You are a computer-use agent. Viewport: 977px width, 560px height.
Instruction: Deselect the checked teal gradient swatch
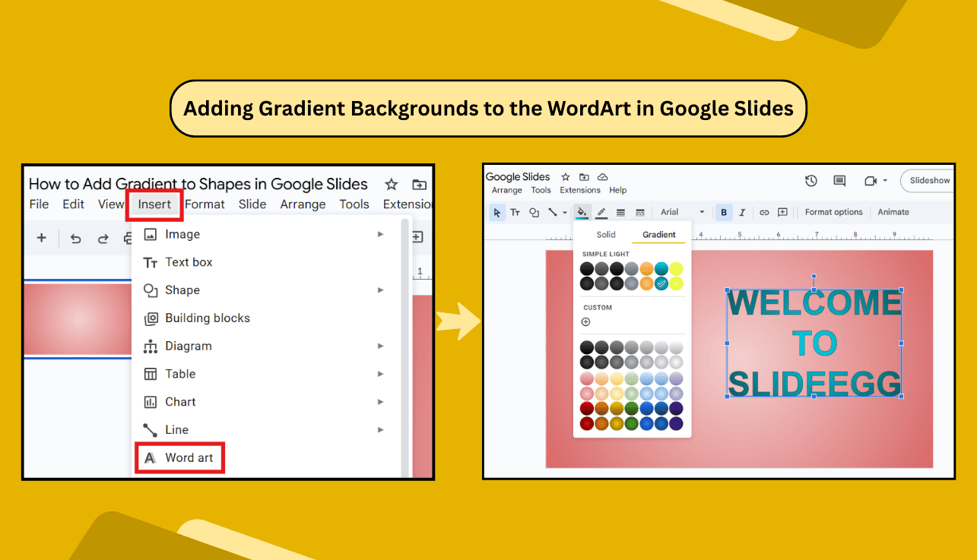point(661,282)
